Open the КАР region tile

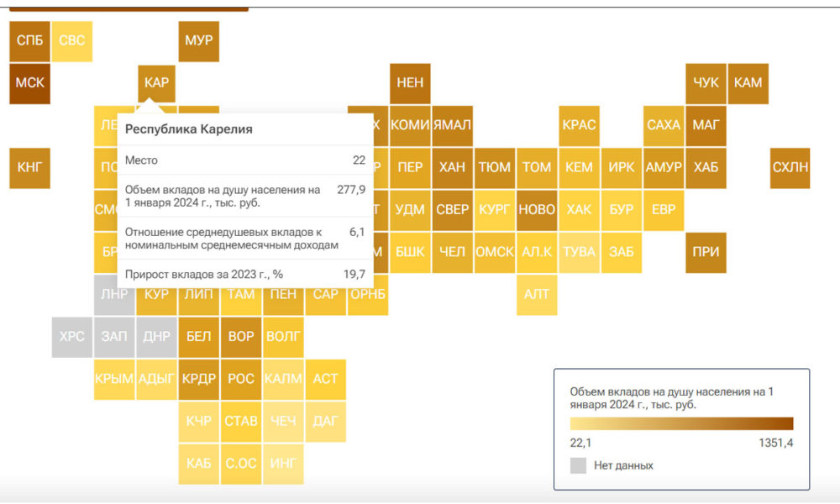[x=156, y=83]
